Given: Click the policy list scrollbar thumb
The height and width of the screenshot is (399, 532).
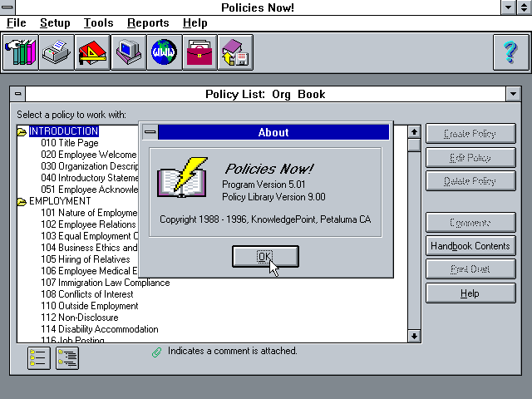Looking at the screenshot, I should 414,145.
